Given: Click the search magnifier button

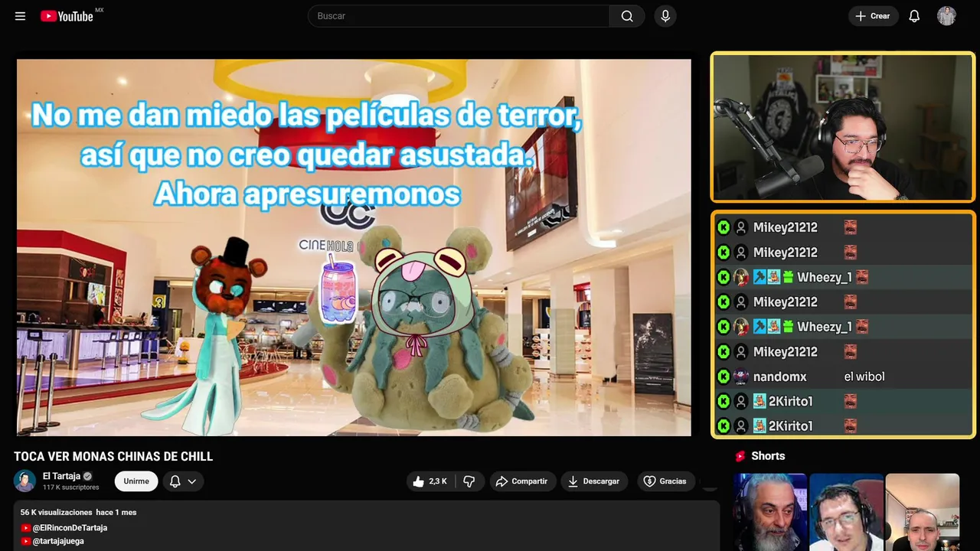Looking at the screenshot, I should click(x=627, y=16).
